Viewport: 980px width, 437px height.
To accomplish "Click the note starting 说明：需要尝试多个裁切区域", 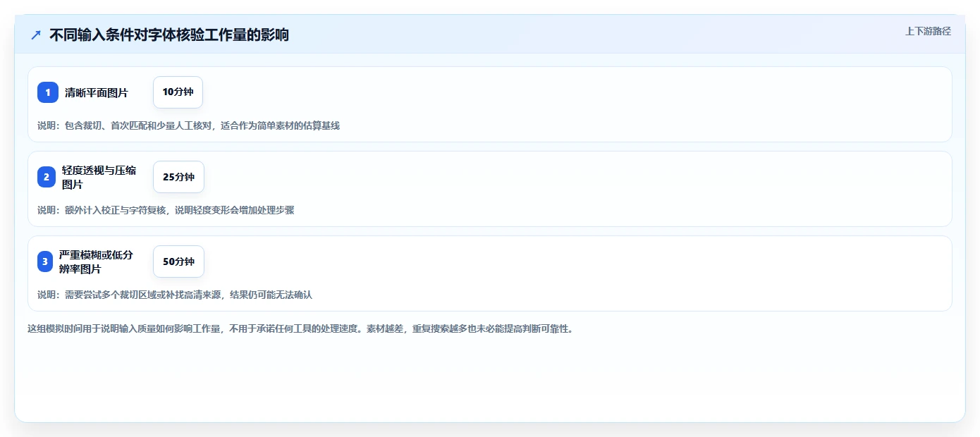I will (x=175, y=295).
